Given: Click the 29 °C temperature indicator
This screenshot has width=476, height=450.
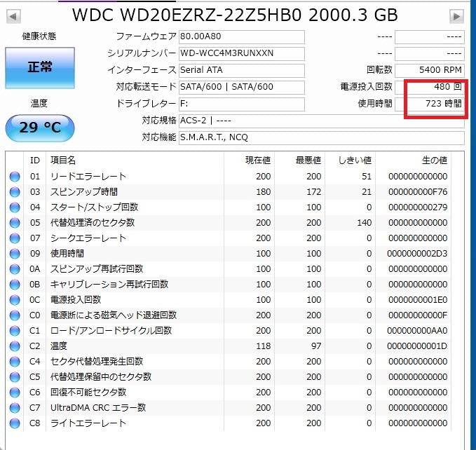Looking at the screenshot, I should (40, 128).
